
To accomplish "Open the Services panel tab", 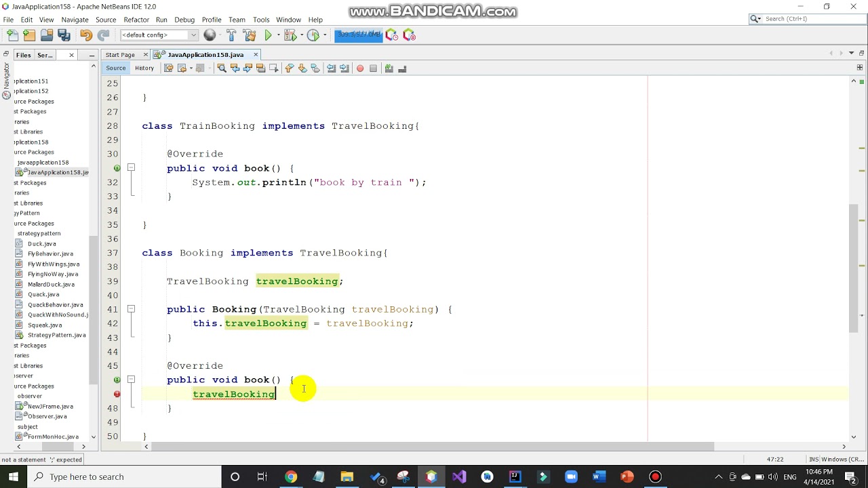I will pos(45,55).
